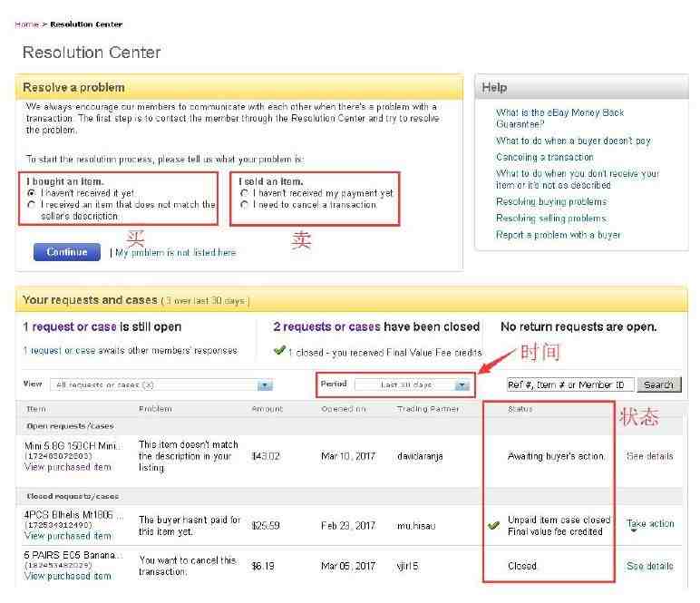
Task: Click "Unpaid item case closed" status text
Action: click(559, 520)
